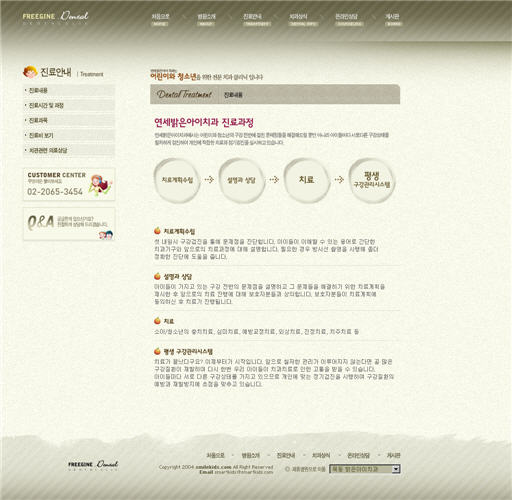Open the footer affiliated-hospital combo box field
512x500 pixels.
[365, 469]
